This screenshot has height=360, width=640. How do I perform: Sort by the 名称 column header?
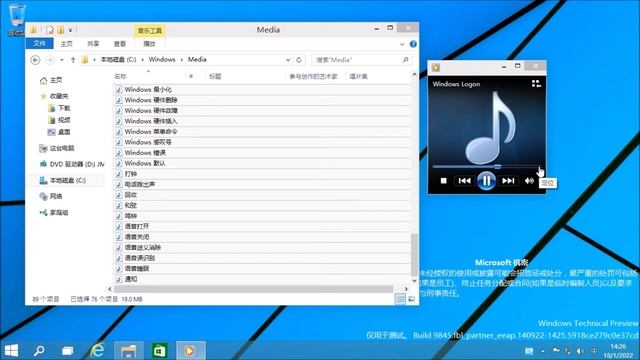tap(120, 76)
